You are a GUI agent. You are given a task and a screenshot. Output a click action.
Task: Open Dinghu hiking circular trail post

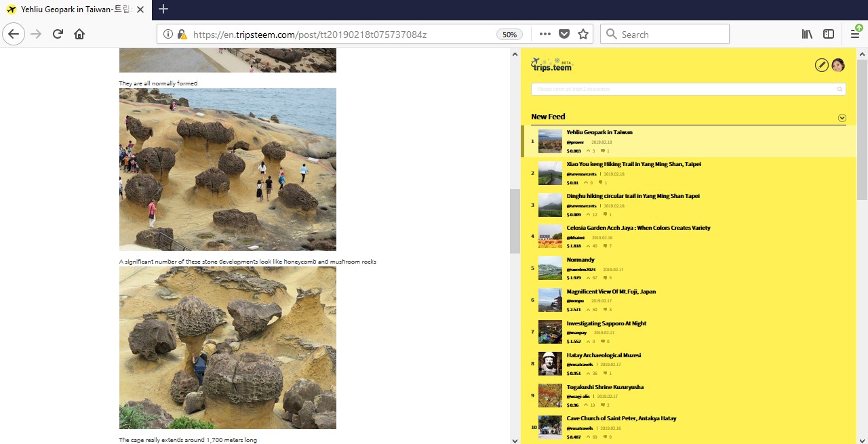[x=633, y=196]
